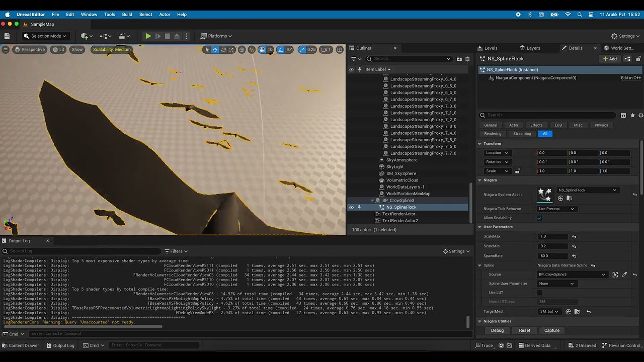Toggle grid snapping in viewport
644x362 pixels.
point(262,49)
